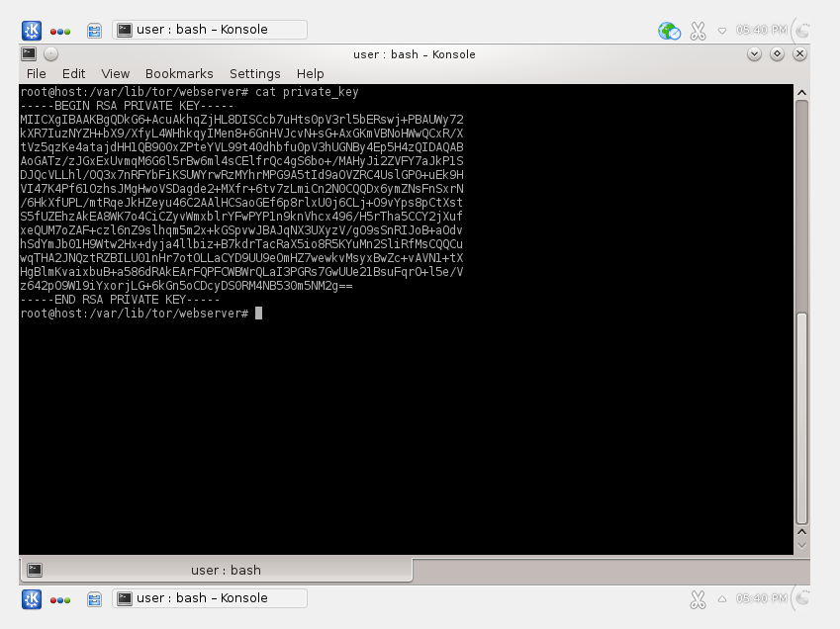Click the clock in the top panel
The height and width of the screenshot is (629, 840).
(760, 31)
